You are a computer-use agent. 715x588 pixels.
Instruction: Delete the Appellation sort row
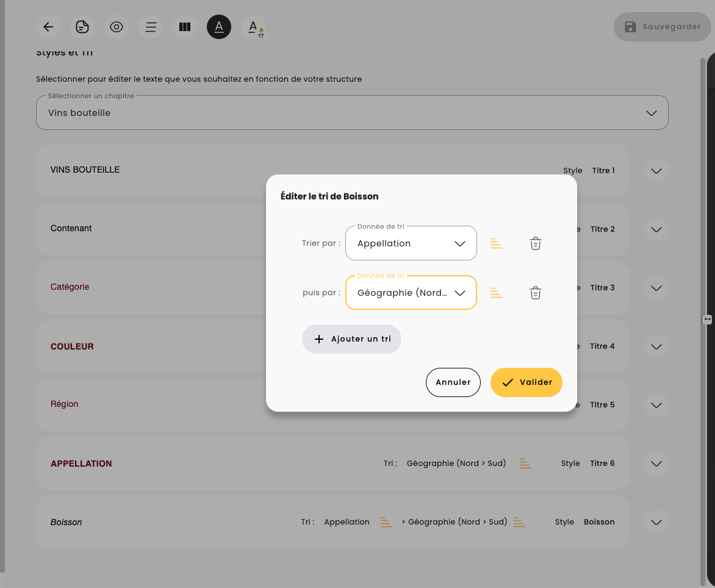click(x=535, y=243)
